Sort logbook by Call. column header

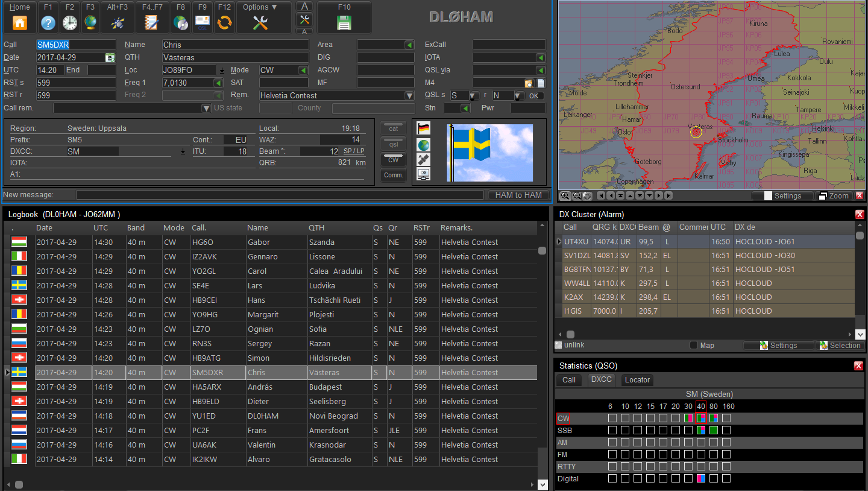click(x=218, y=228)
